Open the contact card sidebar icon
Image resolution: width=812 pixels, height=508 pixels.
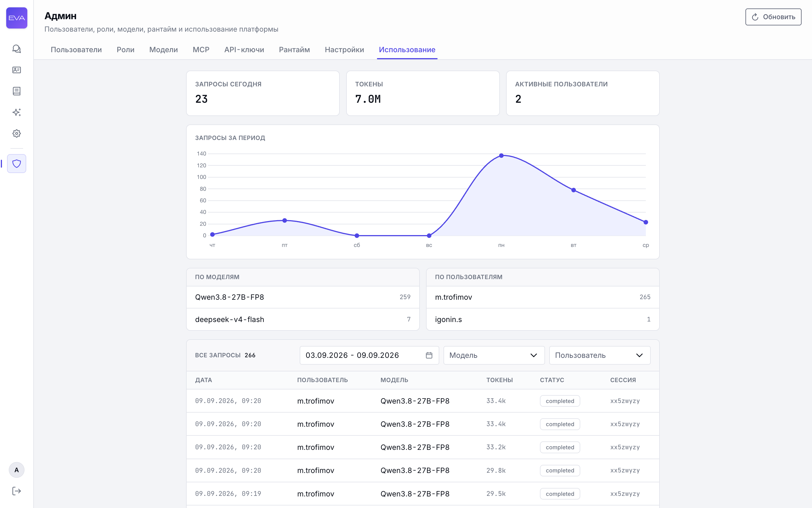pos(16,70)
